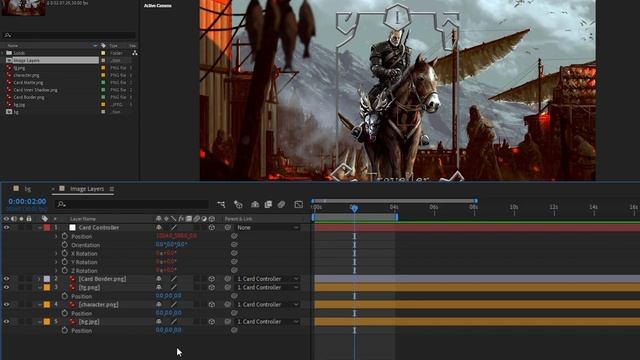Select character.png in the Project panel
Viewport: 640px width, 360px height.
pos(26,75)
